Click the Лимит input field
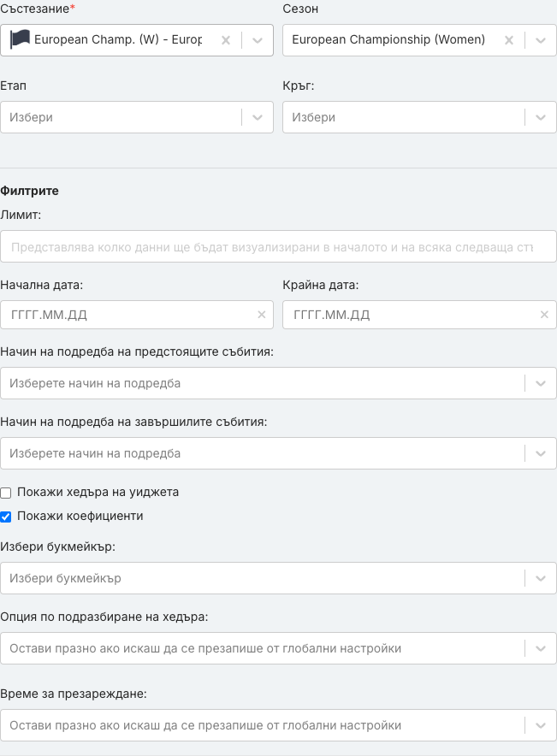Viewport: 557px width, 756px height. click(278, 246)
